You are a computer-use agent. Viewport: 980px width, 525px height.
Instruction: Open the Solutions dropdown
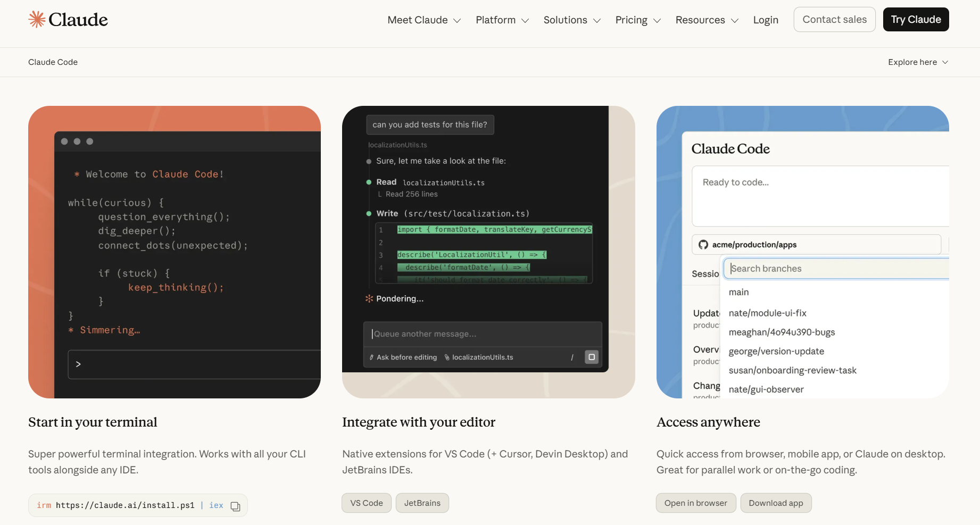(572, 20)
